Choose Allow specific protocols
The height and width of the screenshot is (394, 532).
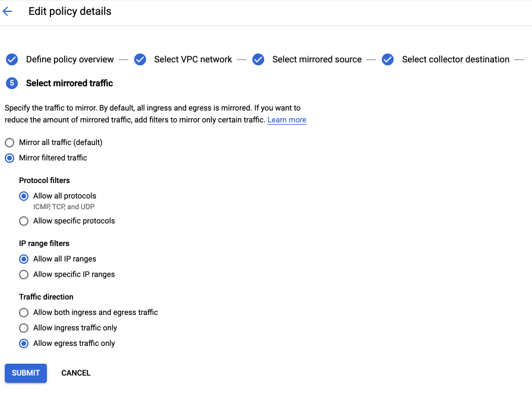click(x=24, y=221)
